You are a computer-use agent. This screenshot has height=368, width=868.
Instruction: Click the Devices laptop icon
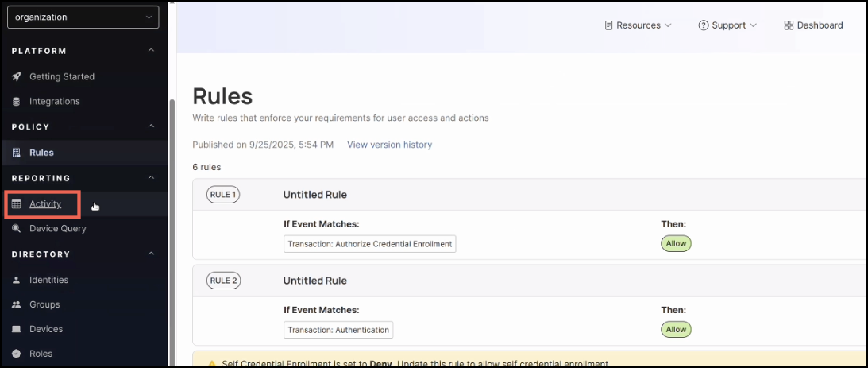[x=17, y=329]
